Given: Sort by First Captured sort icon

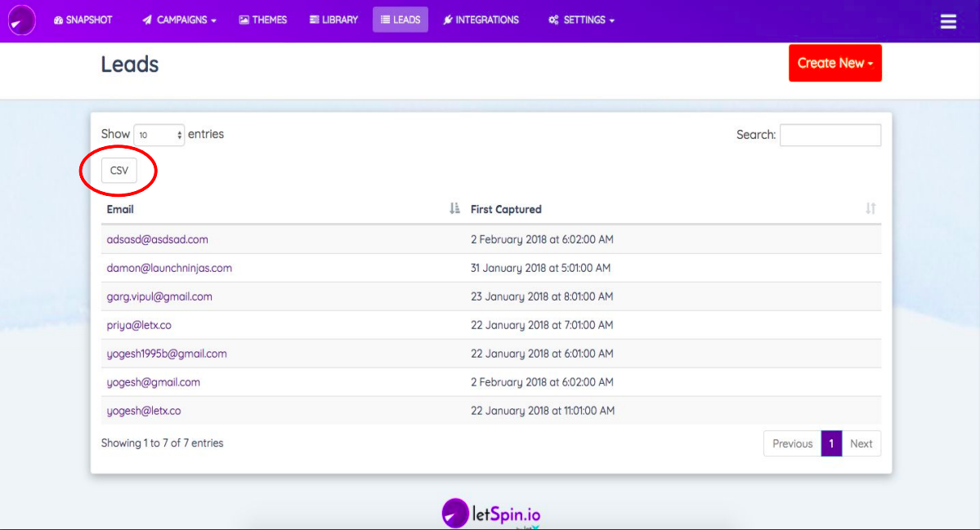Looking at the screenshot, I should click(x=870, y=208).
